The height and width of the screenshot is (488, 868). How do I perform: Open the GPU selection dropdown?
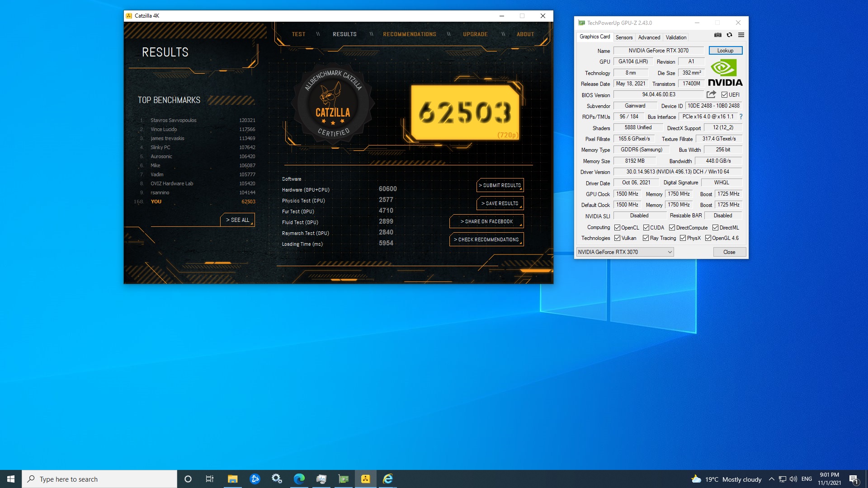tap(625, 252)
